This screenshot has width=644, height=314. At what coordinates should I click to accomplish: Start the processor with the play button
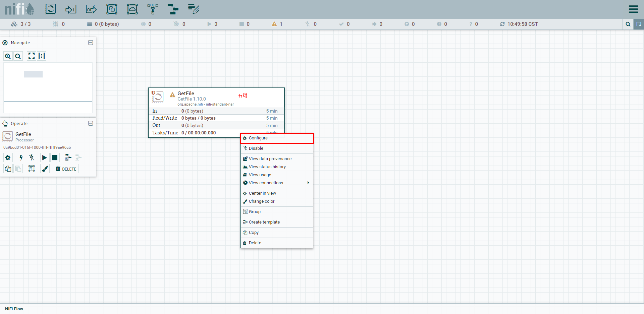click(45, 158)
